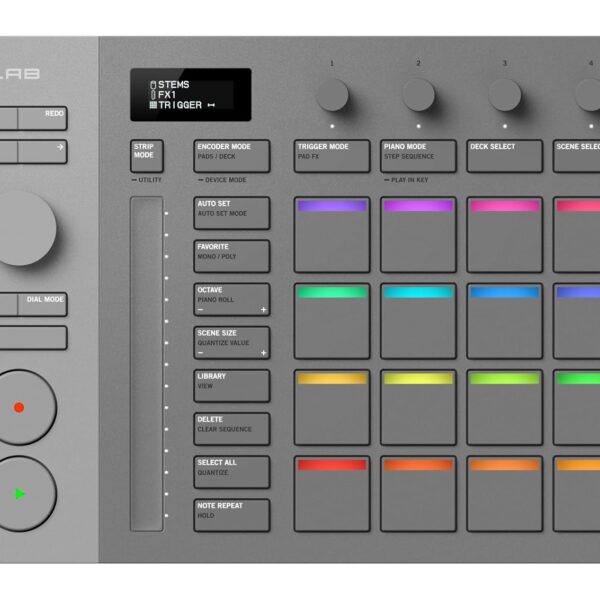This screenshot has height=600, width=600.
Task: Trigger the pink pad under DECK SELECT
Action: tap(505, 235)
